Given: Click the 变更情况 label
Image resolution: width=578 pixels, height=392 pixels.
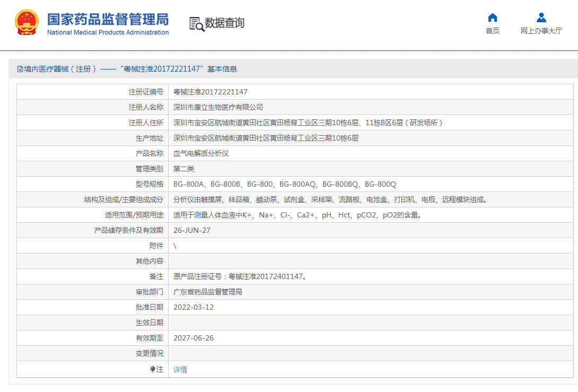Looking at the screenshot, I should [x=150, y=354].
